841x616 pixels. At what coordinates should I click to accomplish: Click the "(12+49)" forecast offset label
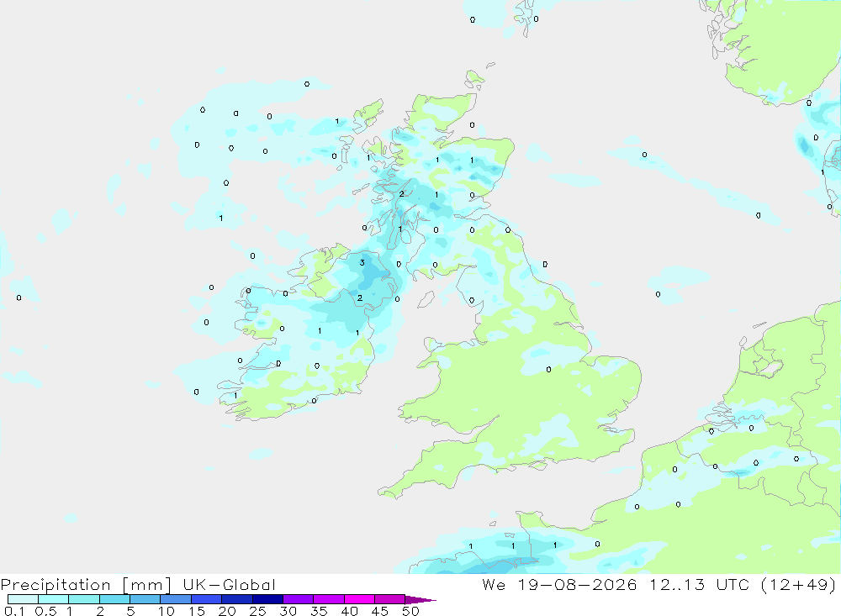point(799,584)
